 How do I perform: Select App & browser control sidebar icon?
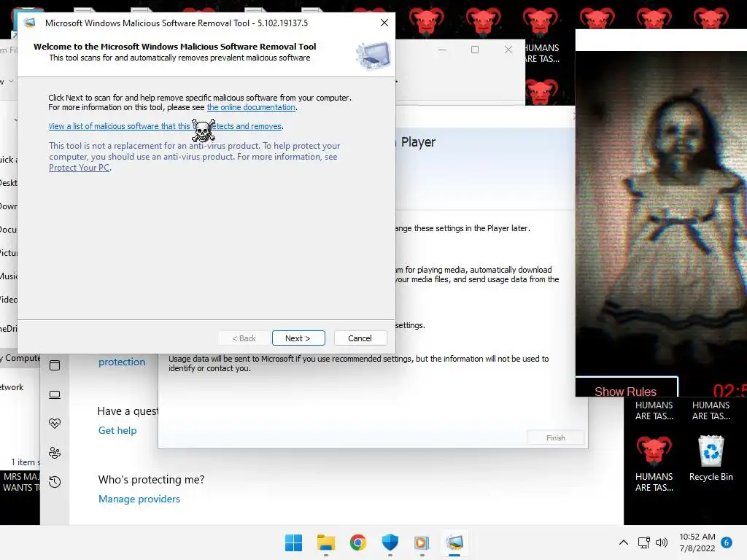[55, 365]
